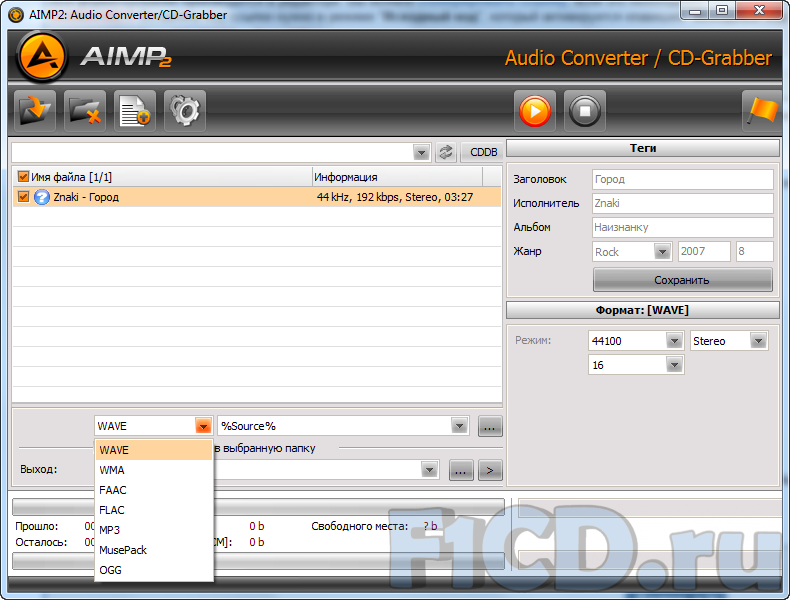Click the Свободного места free space label

tap(359, 526)
